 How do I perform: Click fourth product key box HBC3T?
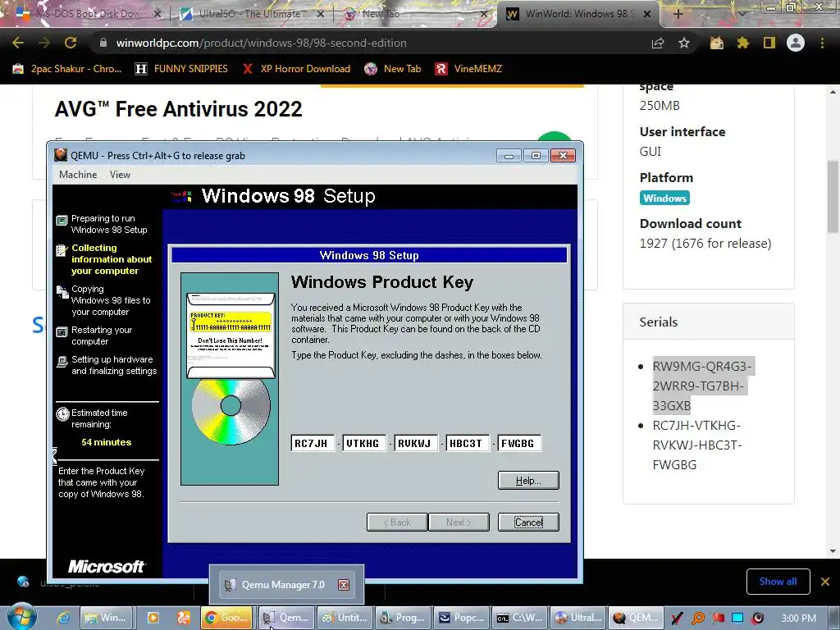pos(467,443)
